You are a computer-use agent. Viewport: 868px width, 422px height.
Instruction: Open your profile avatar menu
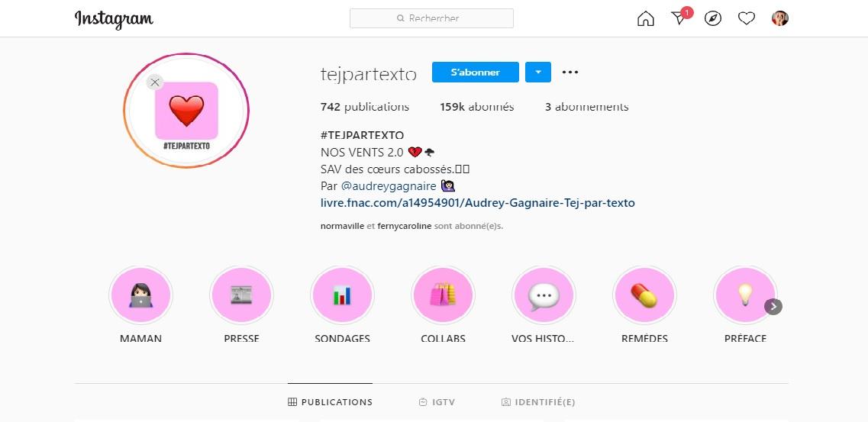(779, 19)
